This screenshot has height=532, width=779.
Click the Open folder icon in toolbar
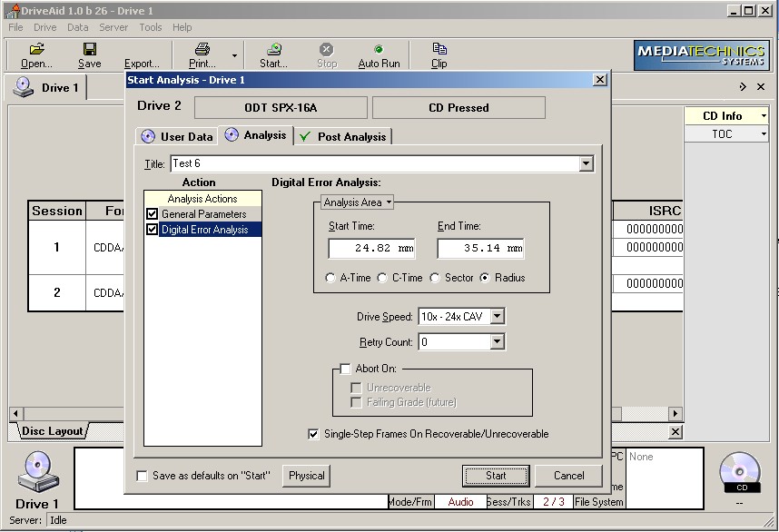click(36, 50)
